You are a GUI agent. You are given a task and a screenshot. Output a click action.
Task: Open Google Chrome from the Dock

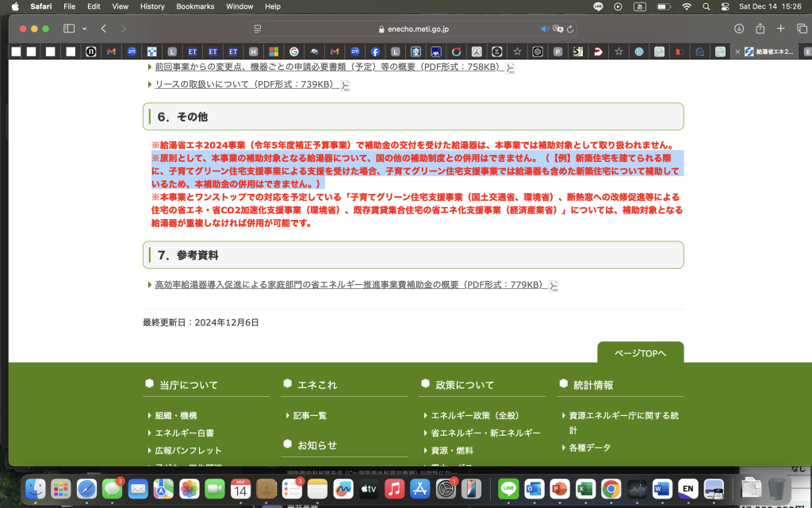611,490
